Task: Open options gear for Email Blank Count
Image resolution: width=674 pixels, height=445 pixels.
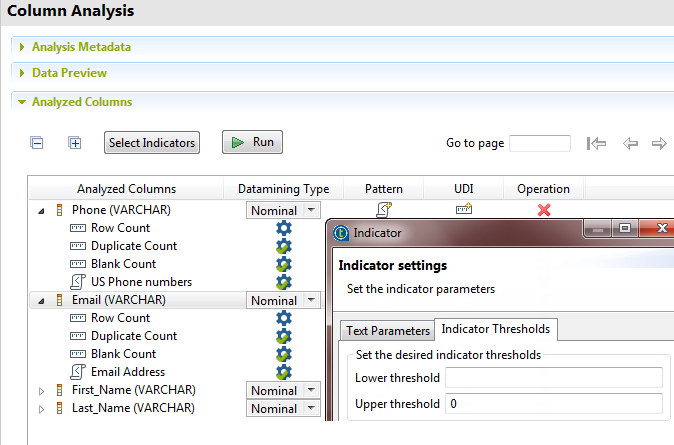Action: pos(284,354)
